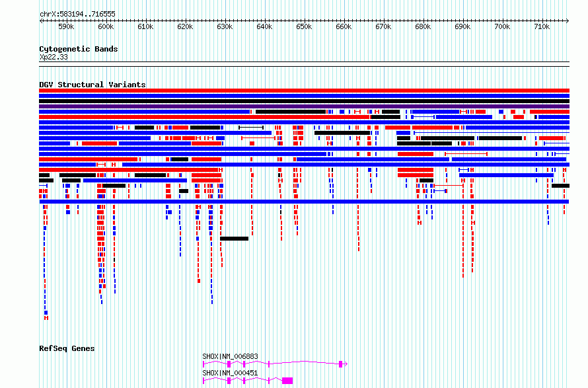The width and height of the screenshot is (588, 388).
Task: Click the 620k ruler tick label
Action: click(x=185, y=26)
